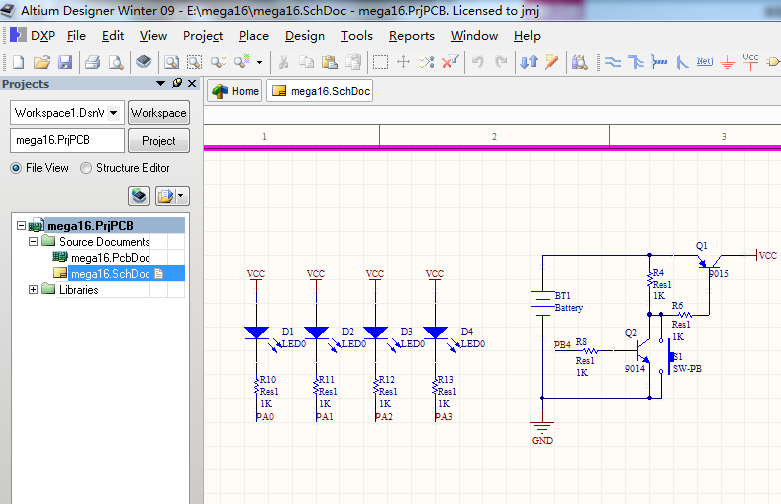Open an existing document via folder icon
The height and width of the screenshot is (504, 781).
click(41, 62)
